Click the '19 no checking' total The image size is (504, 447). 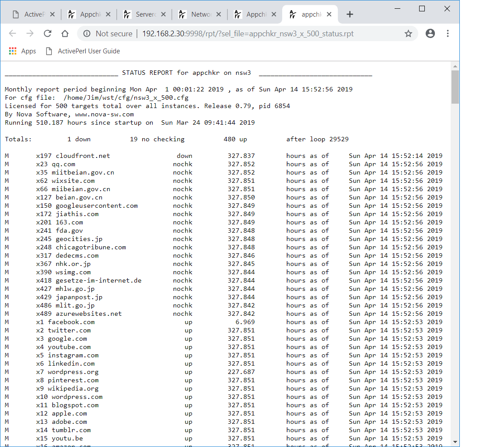[157, 139]
